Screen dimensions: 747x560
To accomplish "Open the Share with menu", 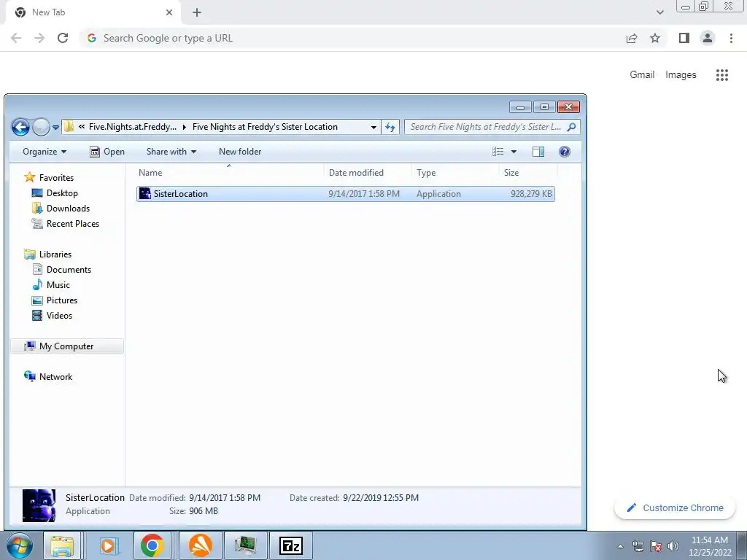I will tap(171, 152).
